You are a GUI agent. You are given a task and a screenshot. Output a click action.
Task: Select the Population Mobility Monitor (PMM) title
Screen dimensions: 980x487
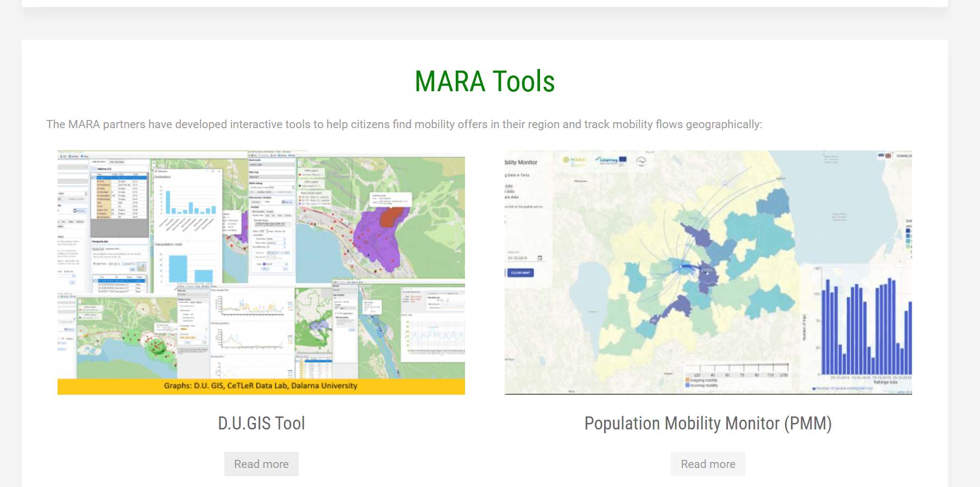point(708,423)
